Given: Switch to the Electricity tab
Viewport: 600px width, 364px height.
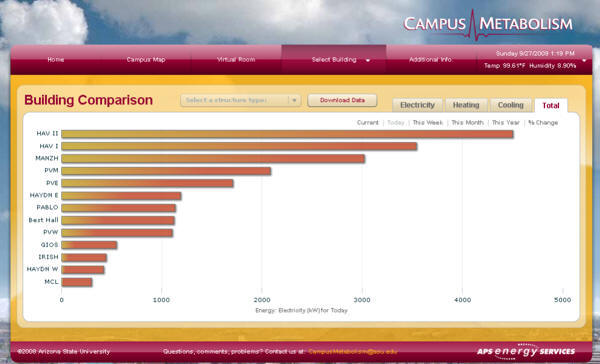Looking at the screenshot, I should (x=417, y=105).
